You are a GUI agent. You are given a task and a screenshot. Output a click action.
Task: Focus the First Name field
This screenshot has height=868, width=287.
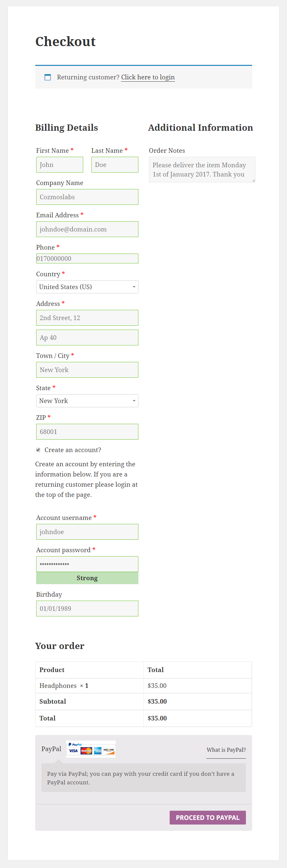pos(60,165)
